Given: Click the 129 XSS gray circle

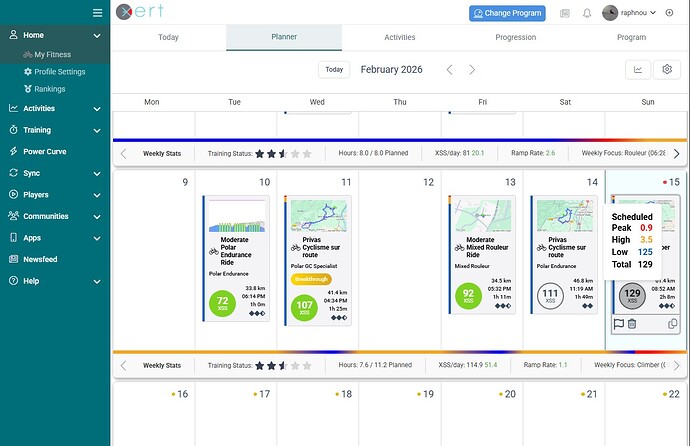Looking at the screenshot, I should point(632,296).
